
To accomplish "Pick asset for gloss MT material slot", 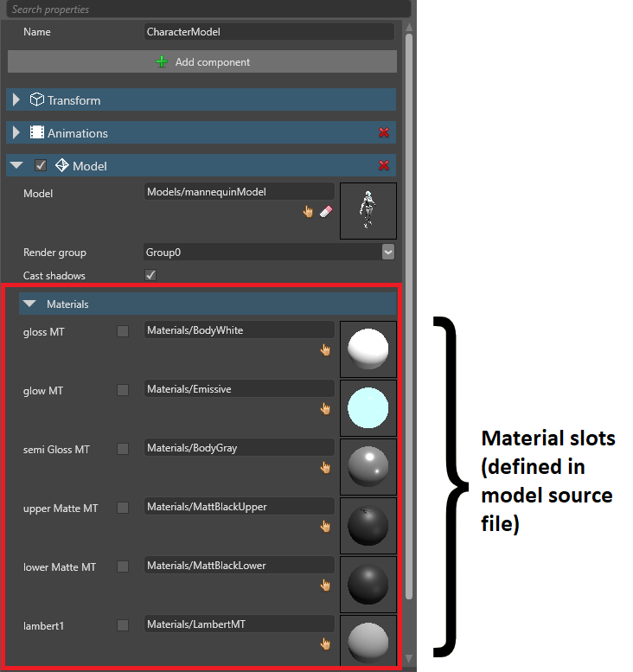I will click(x=326, y=350).
